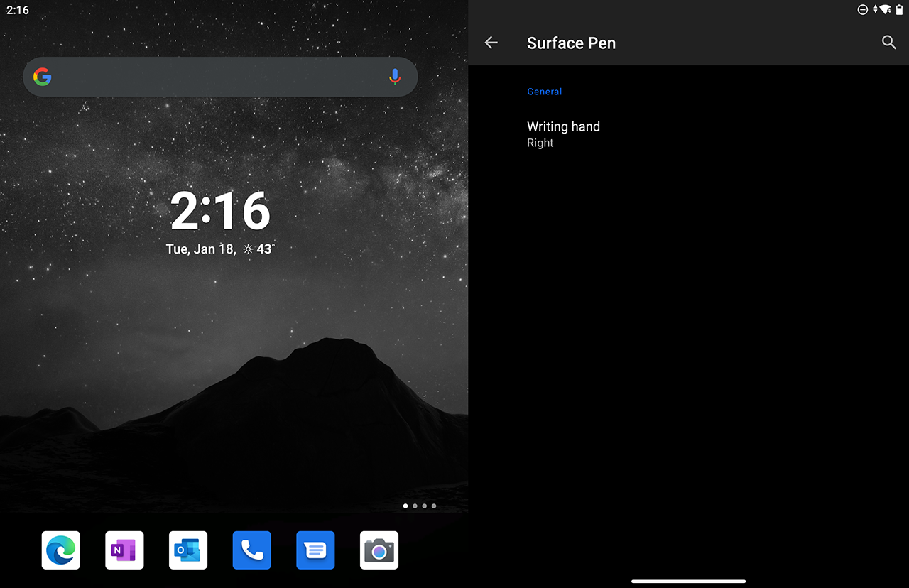Tap the large 2:16 clock widget
Screen dimensions: 909x588
pos(220,211)
